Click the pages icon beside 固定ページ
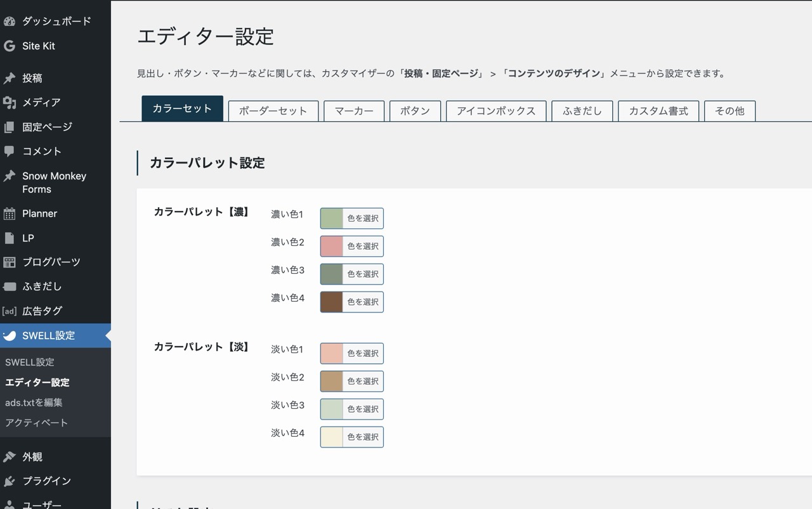 coord(10,127)
